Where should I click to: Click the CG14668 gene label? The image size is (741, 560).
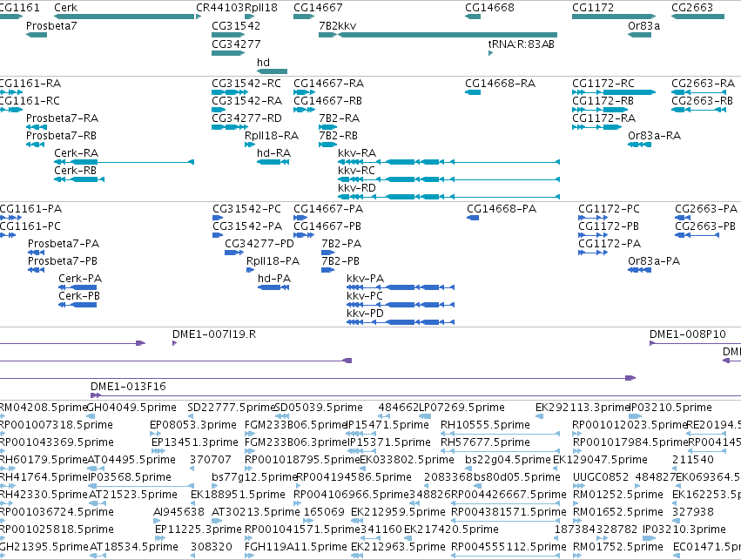(489, 8)
